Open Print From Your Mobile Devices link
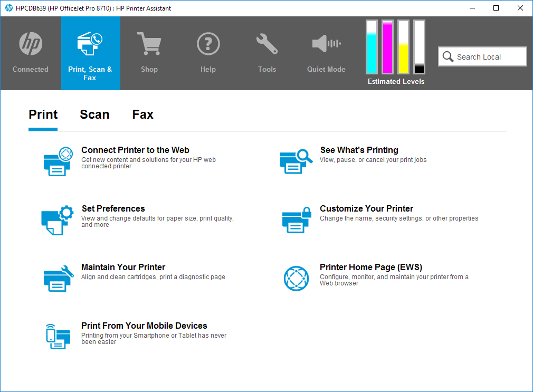 pyautogui.click(x=144, y=326)
